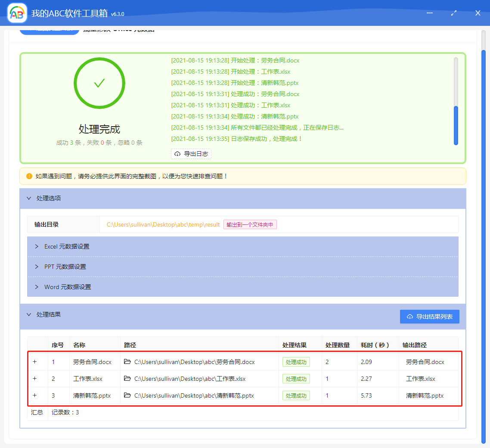Click 处理成功 badge for 工作表.xlsx
Screen dimensions: 490x448
296,379
